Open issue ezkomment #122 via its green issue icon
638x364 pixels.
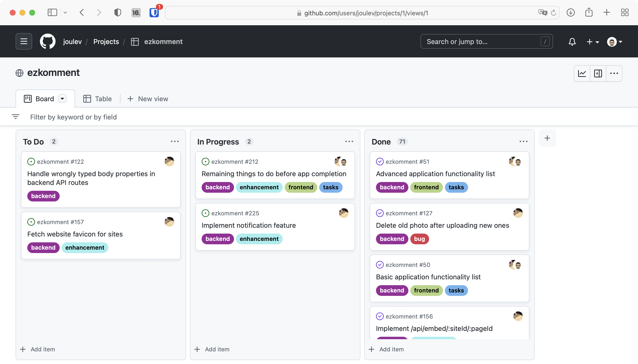(31, 162)
